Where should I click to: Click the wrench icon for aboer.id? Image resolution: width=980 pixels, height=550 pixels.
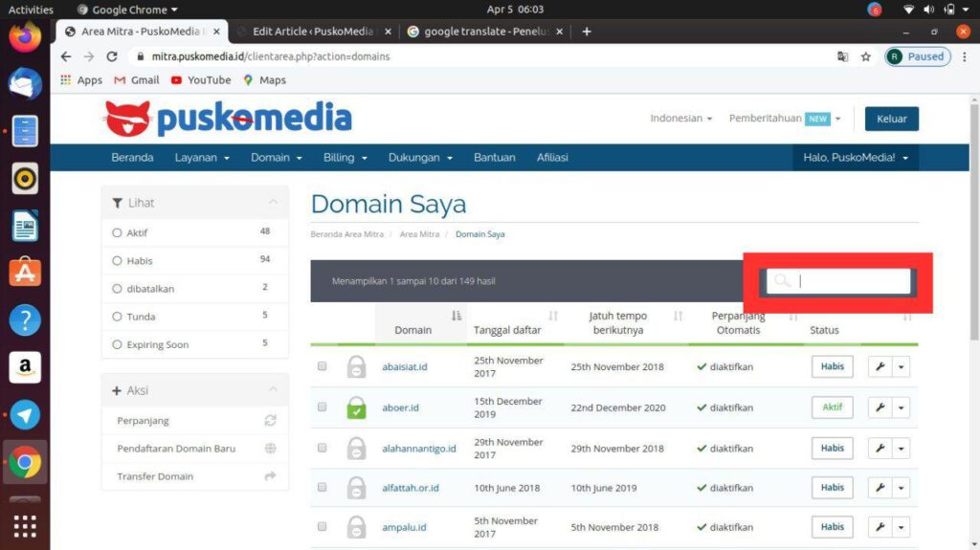[x=880, y=407]
